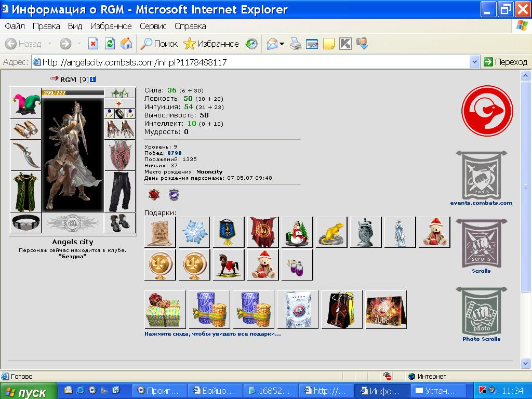Click the blue info icon beside RGM [9]
This screenshot has width=532, height=399.
click(92, 79)
